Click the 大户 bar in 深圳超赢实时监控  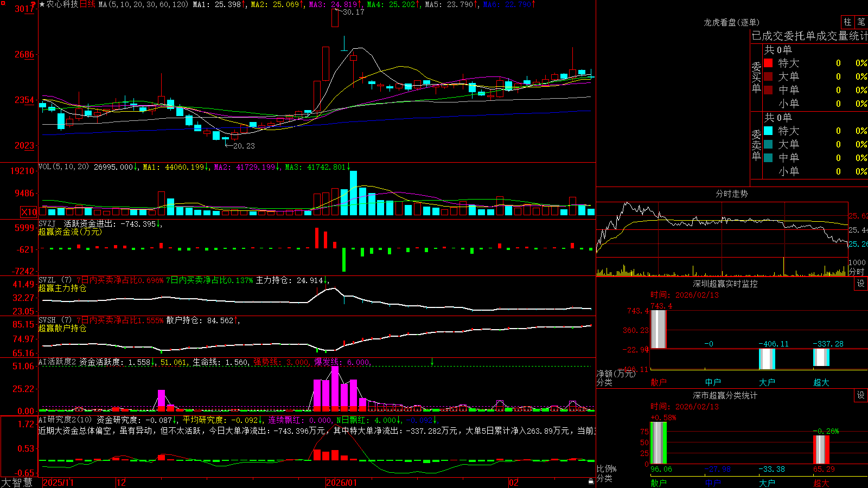coord(767,359)
